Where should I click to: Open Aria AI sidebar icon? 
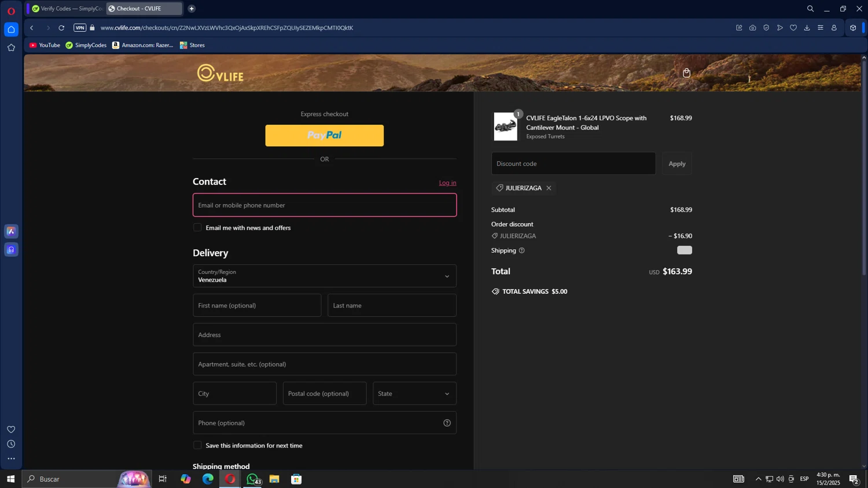coord(11,231)
